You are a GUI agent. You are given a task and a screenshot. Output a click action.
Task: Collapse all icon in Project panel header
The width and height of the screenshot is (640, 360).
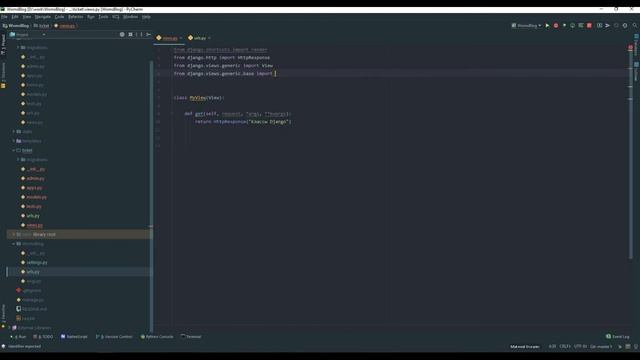(x=130, y=35)
